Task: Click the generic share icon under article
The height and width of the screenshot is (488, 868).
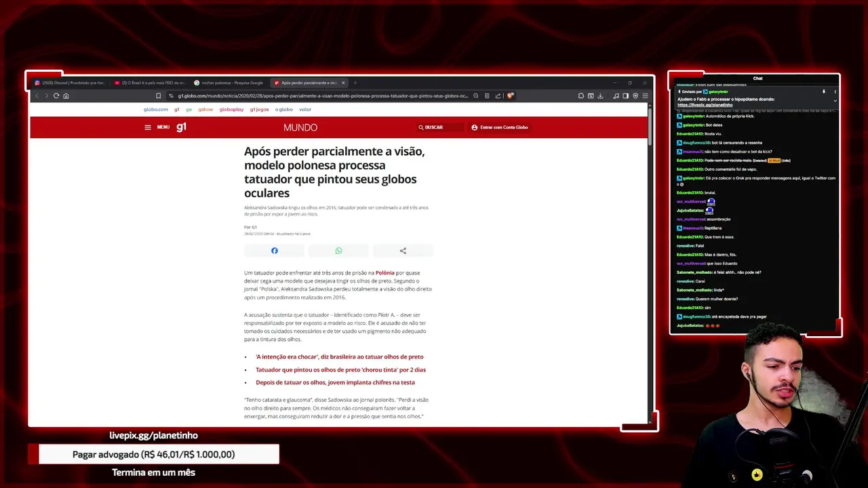Action: point(403,251)
